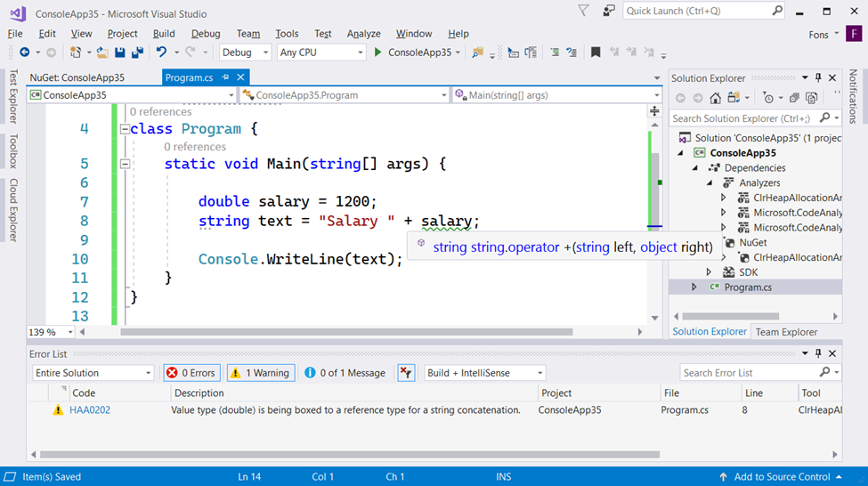
Task: Open the HAA0202 warning code link
Action: pyautogui.click(x=90, y=410)
